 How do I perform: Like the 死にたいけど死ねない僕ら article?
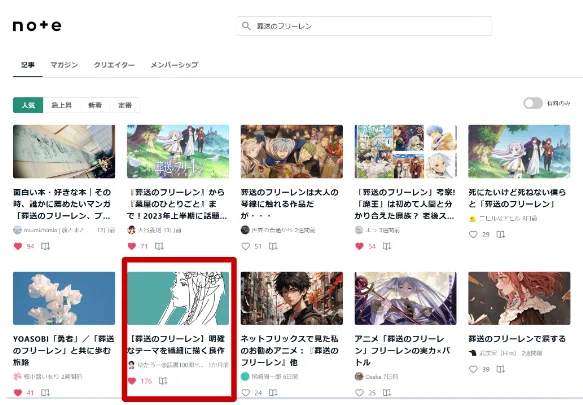click(x=473, y=235)
